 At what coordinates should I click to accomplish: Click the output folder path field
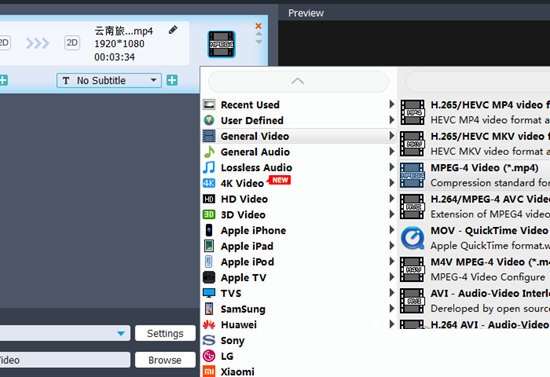pos(65,360)
